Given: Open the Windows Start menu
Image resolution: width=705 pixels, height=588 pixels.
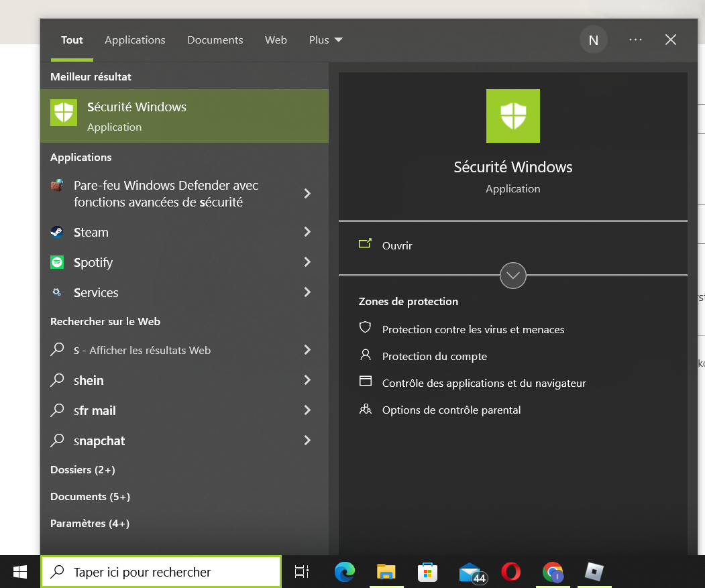Looking at the screenshot, I should pyautogui.click(x=19, y=572).
